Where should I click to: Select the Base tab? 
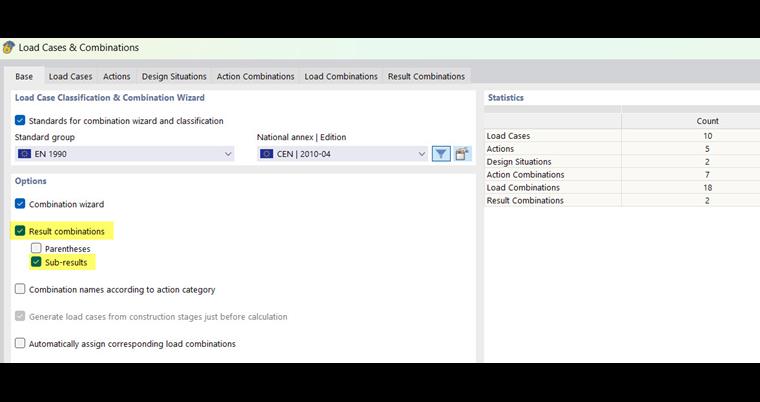pyautogui.click(x=24, y=76)
